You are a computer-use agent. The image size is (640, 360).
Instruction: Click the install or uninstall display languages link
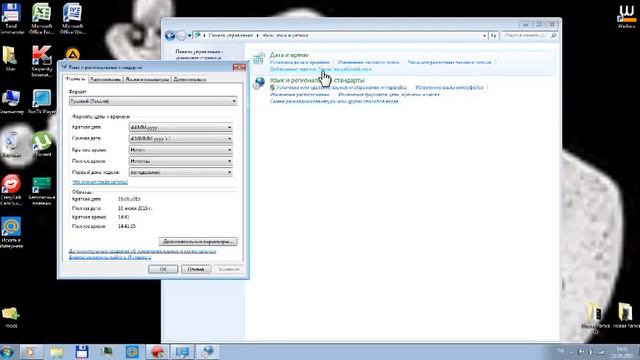click(x=342, y=87)
